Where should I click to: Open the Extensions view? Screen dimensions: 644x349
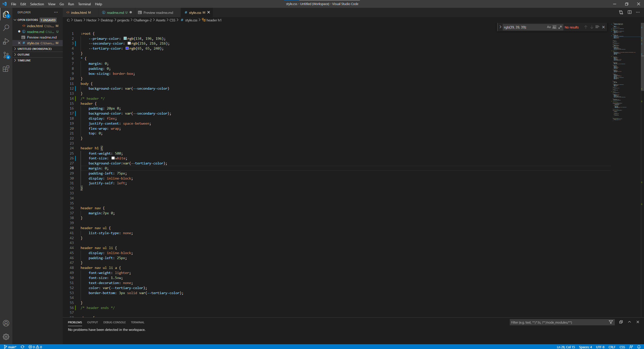(6, 69)
